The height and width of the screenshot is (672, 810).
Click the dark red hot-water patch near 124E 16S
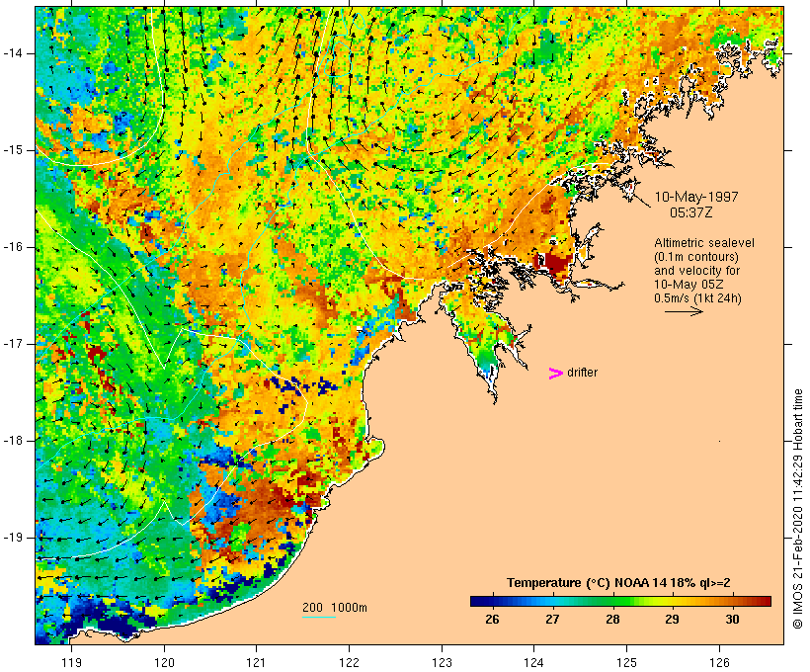point(558,263)
